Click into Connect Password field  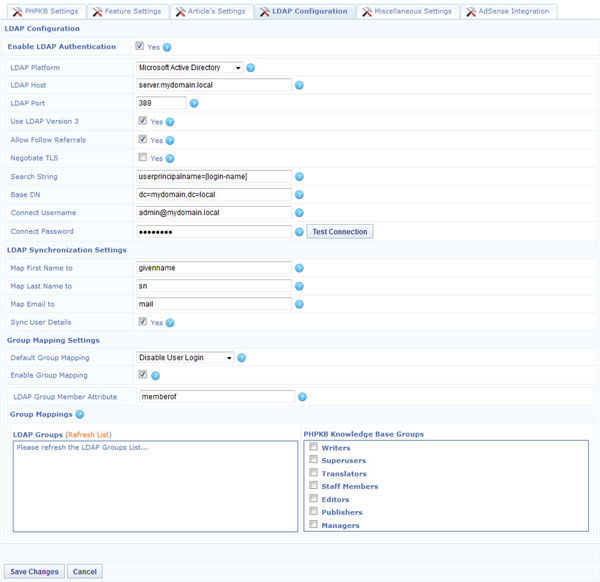click(214, 232)
